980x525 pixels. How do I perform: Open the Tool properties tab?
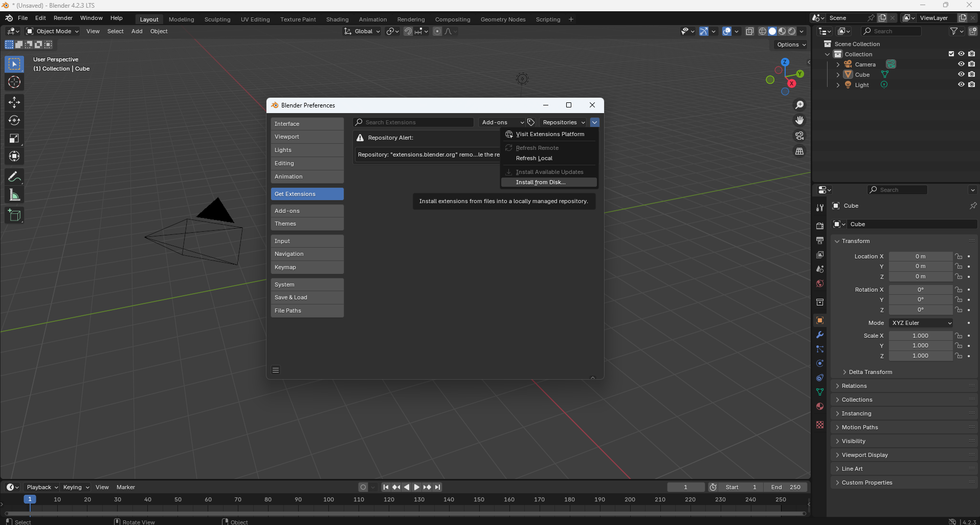coord(820,207)
